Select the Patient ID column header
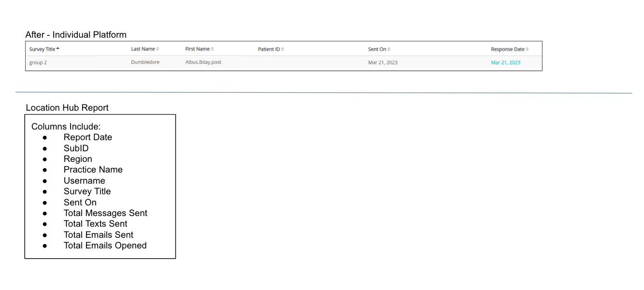This screenshot has height=290, width=644. click(x=269, y=49)
